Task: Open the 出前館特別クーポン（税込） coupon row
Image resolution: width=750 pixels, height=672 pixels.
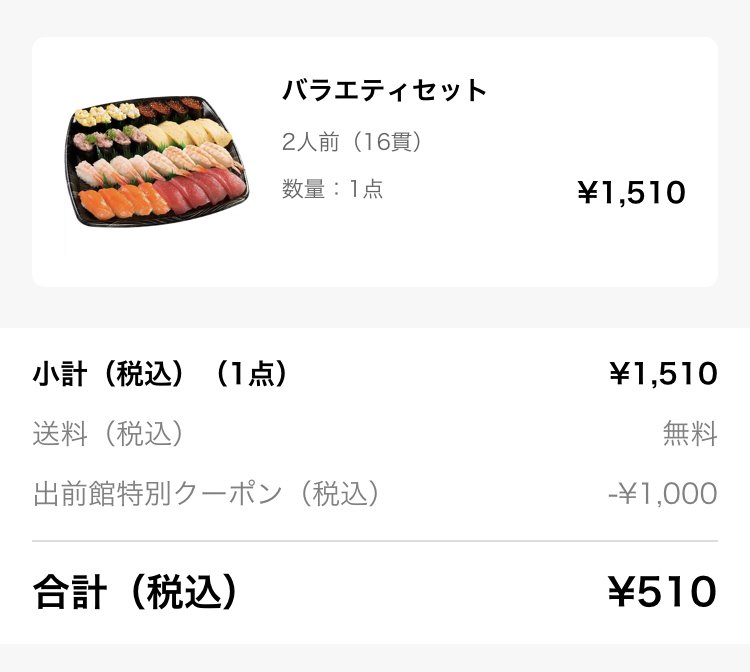Action: (207, 494)
